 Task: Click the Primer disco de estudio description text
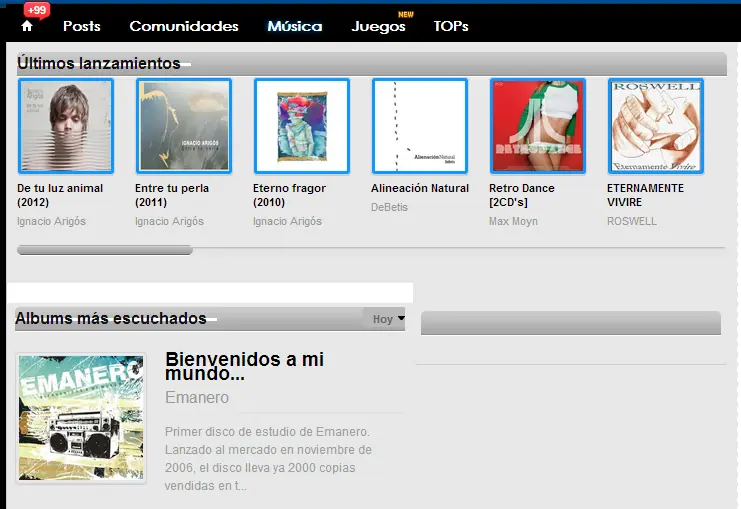click(268, 458)
